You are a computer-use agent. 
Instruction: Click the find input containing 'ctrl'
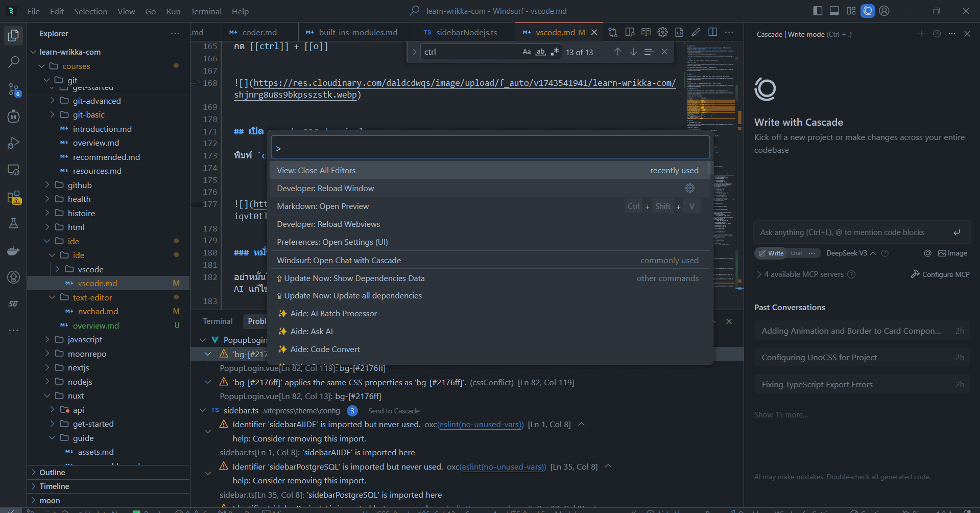(470, 52)
